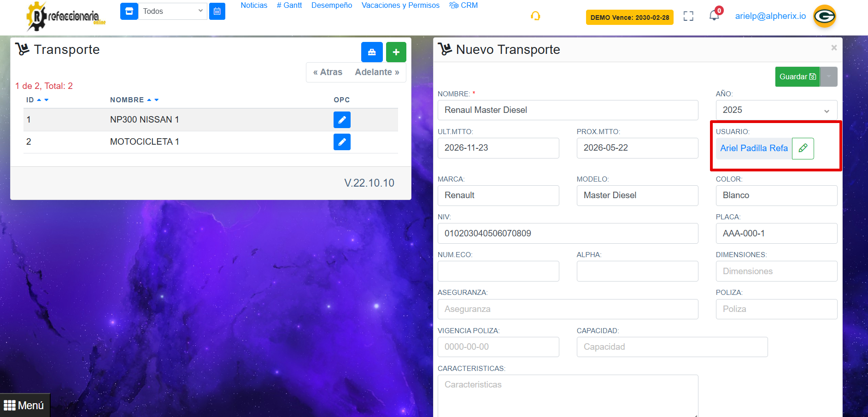Add new transport with green plus button
The image size is (868, 417).
(396, 52)
